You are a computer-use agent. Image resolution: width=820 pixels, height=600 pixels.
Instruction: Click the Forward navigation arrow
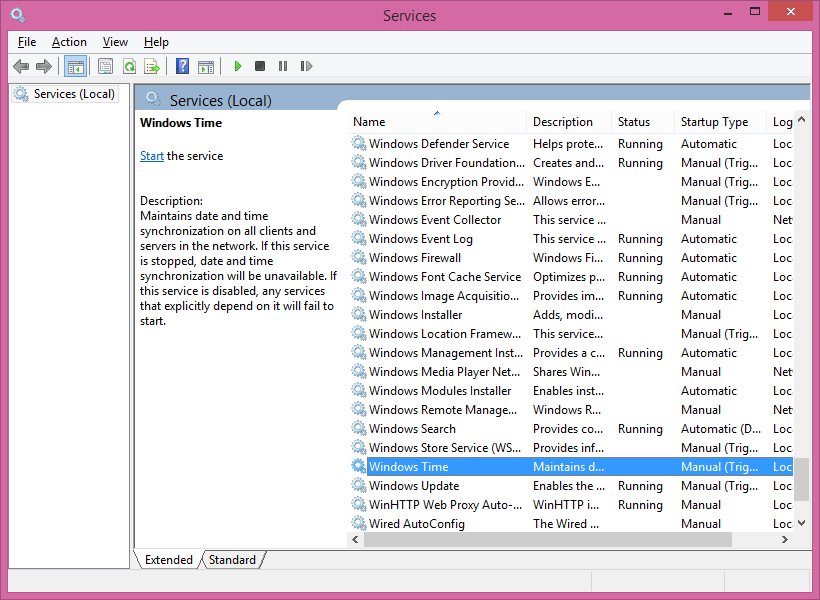[45, 66]
